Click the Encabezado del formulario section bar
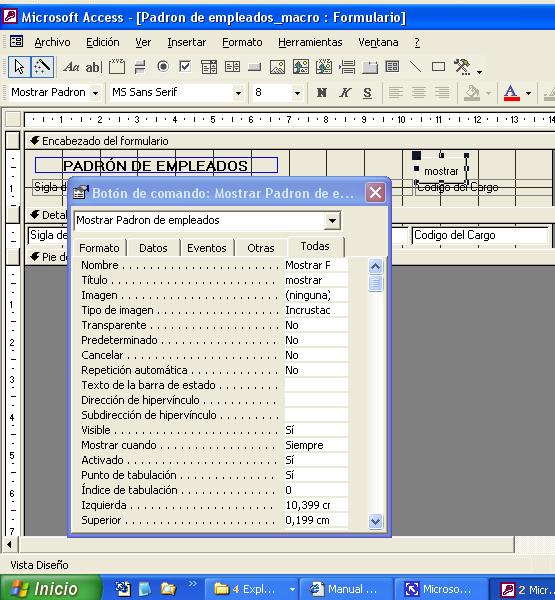The height and width of the screenshot is (600, 555). (x=290, y=141)
